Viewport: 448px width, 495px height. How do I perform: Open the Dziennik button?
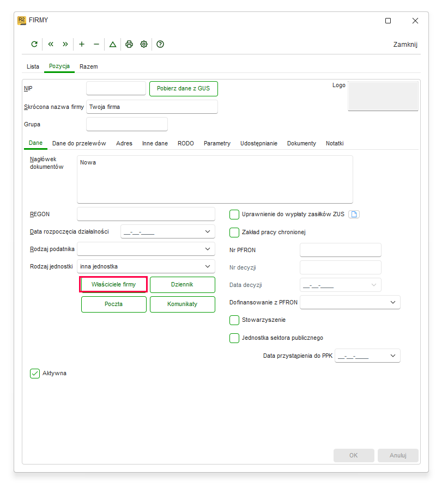click(x=182, y=285)
